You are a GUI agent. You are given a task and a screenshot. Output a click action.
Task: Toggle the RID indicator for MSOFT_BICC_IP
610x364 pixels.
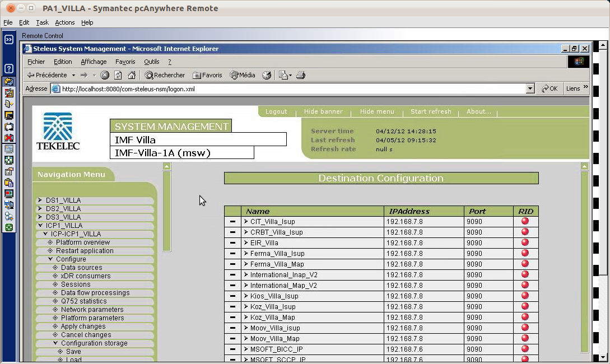click(524, 349)
